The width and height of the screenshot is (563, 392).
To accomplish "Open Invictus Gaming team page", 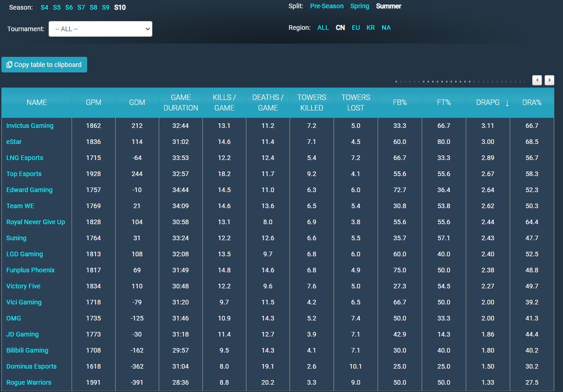I will (x=30, y=126).
